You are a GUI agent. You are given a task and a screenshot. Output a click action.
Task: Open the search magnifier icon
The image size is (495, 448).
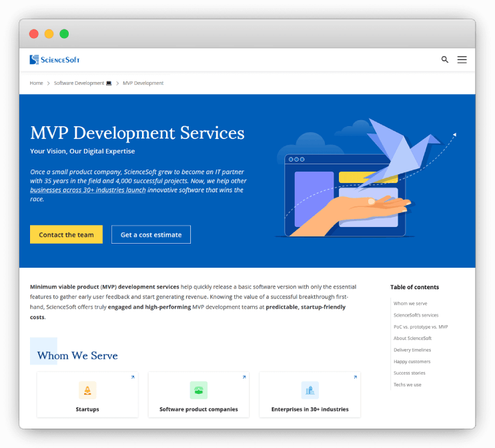[x=444, y=59]
